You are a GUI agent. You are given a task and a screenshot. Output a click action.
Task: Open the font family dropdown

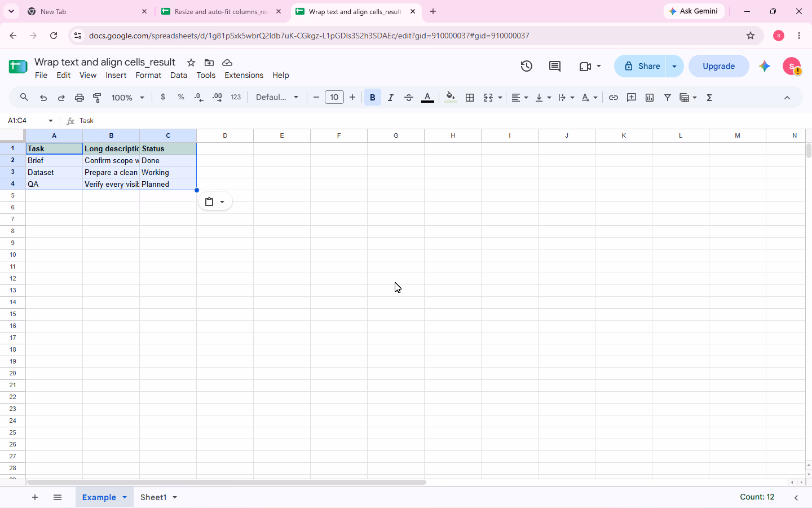click(277, 97)
